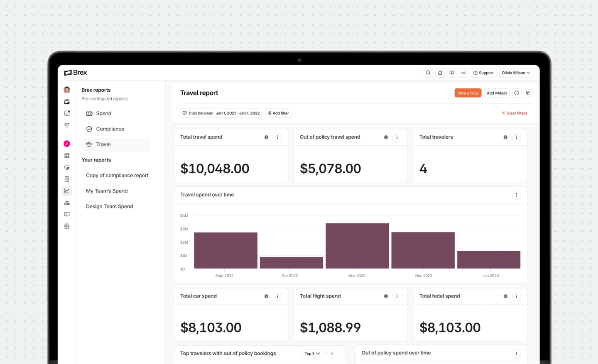Expand the Olivia Wilson account dropdown
This screenshot has height=364, width=598.
(516, 73)
